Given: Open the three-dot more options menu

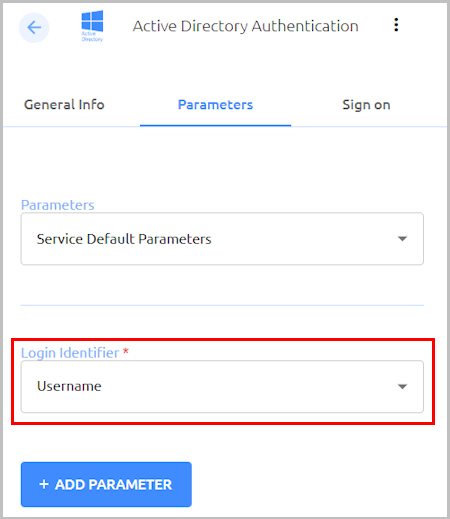Looking at the screenshot, I should click(396, 25).
